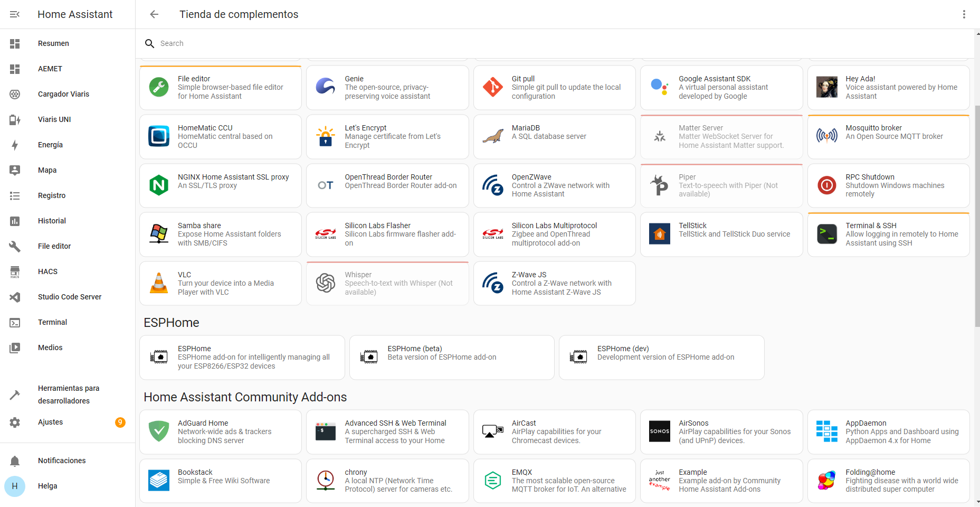Screen dimensions: 980x507
Task: Open Ajustes with the 9 badge
Action: click(68, 422)
